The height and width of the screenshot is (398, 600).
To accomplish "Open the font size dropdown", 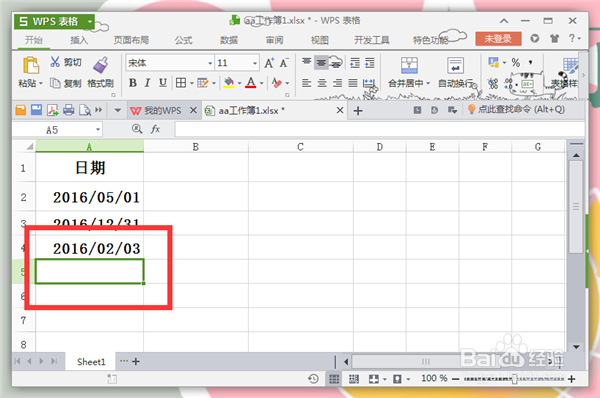I will click(255, 63).
